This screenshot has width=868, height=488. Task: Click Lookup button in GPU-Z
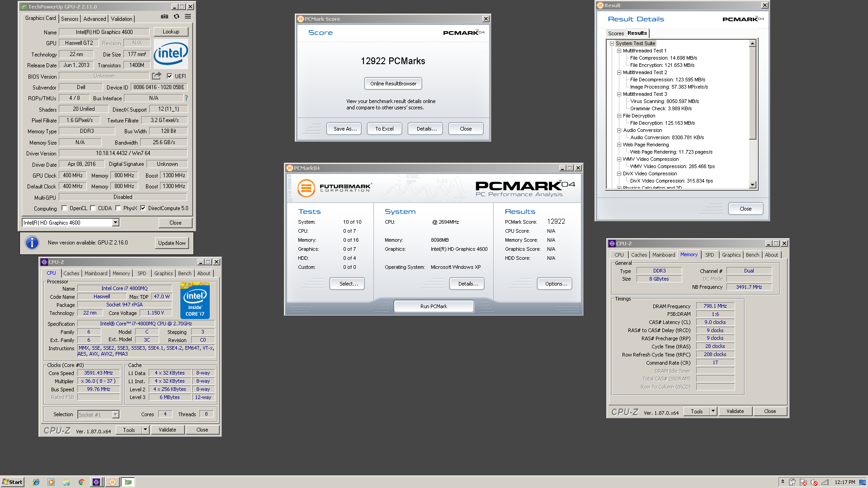point(171,32)
